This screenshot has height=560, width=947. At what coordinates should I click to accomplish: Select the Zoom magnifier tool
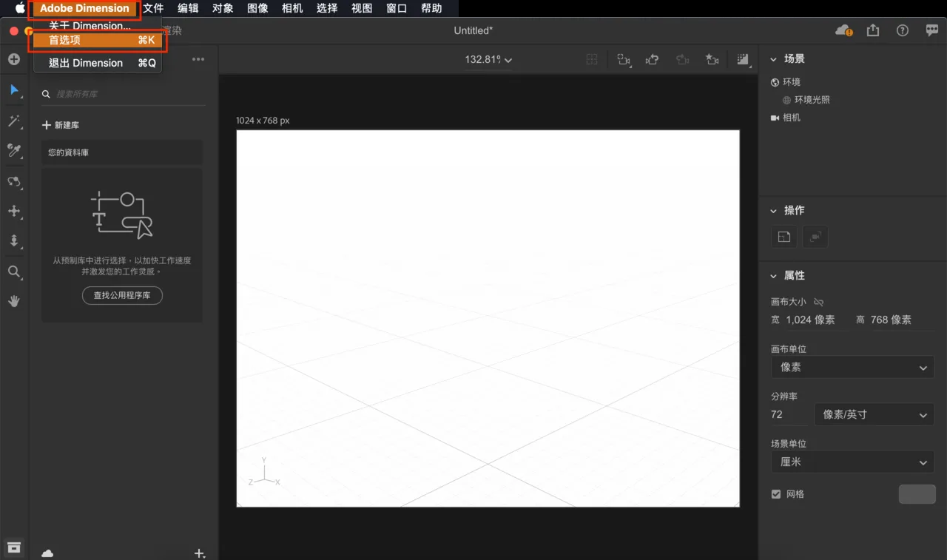[x=14, y=272]
